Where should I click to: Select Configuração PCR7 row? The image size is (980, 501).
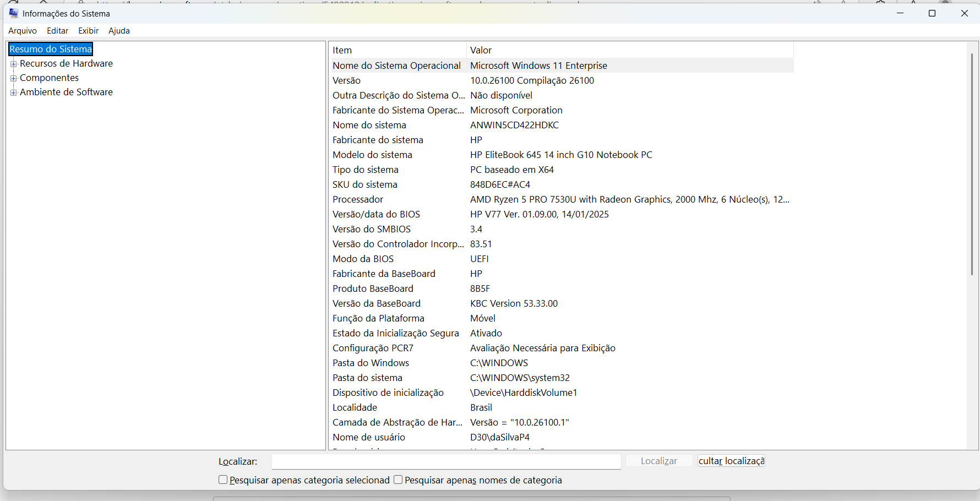tap(562, 348)
